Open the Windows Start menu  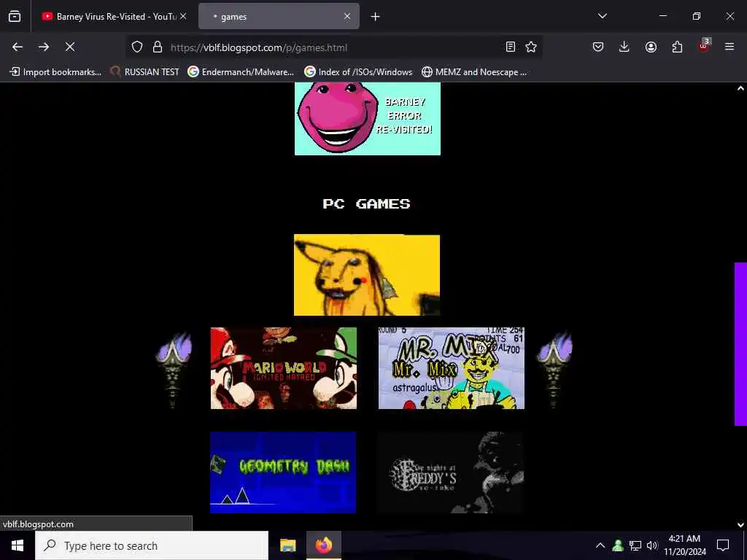(x=18, y=545)
